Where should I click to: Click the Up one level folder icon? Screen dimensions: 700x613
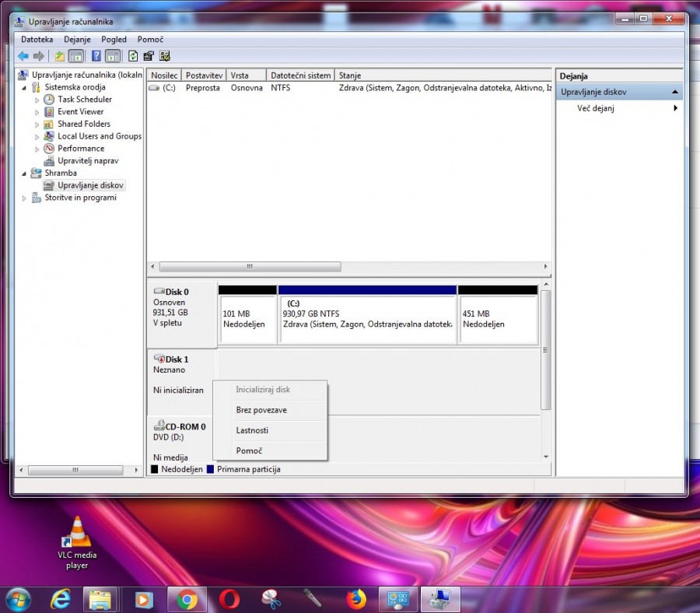click(x=59, y=56)
